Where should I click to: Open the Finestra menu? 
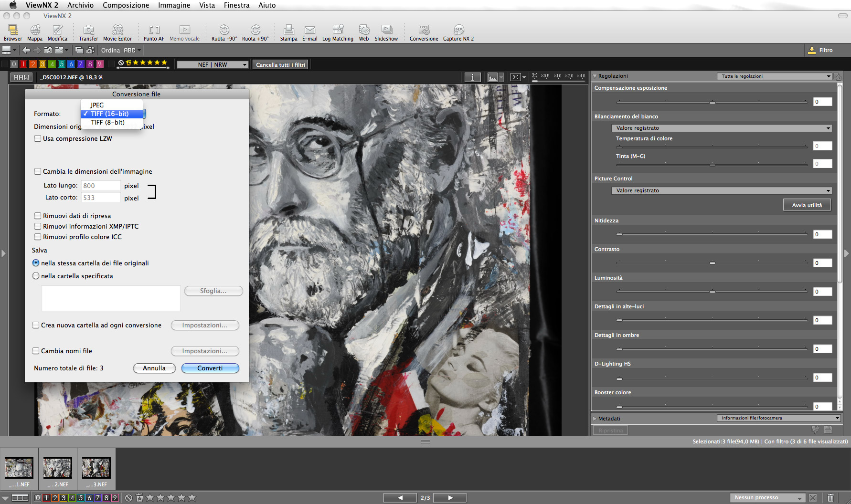coord(236,5)
